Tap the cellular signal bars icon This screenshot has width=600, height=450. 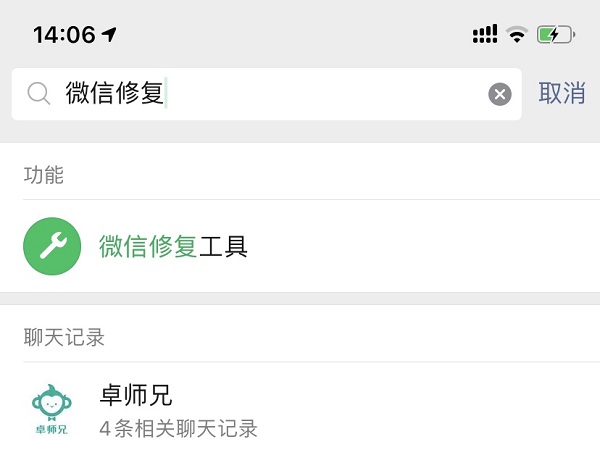point(484,35)
